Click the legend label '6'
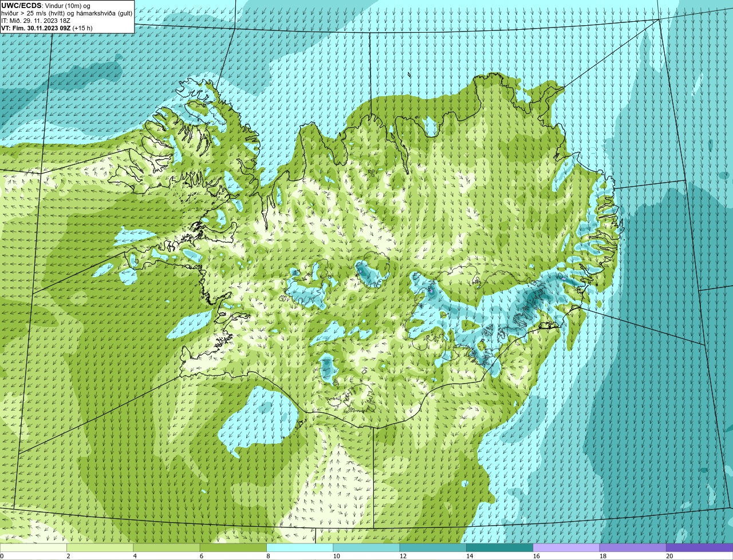 click(202, 556)
